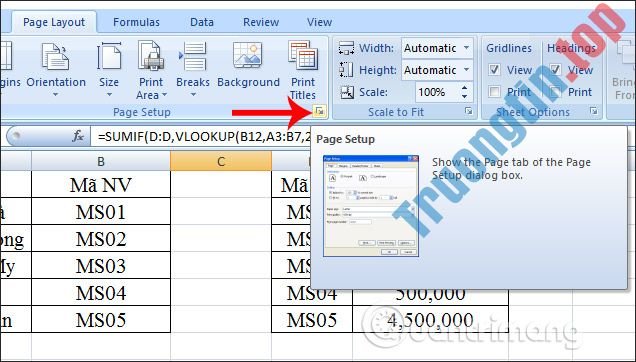This screenshot has width=636, height=362.
Task: Select column B header
Action: (101, 162)
